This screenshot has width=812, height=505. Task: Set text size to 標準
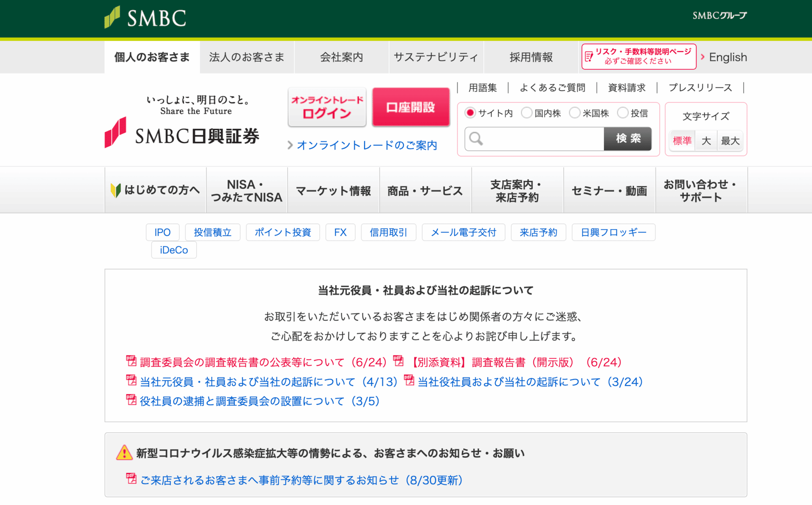tap(682, 141)
